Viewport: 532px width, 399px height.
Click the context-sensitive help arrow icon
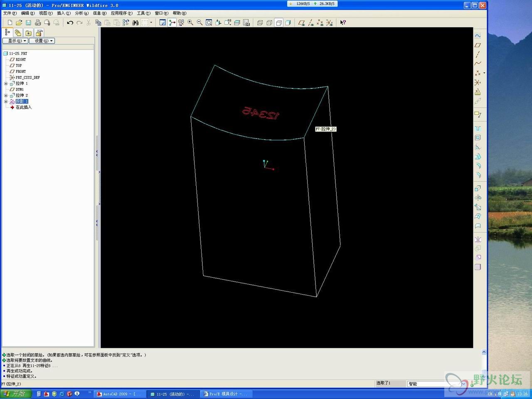343,22
